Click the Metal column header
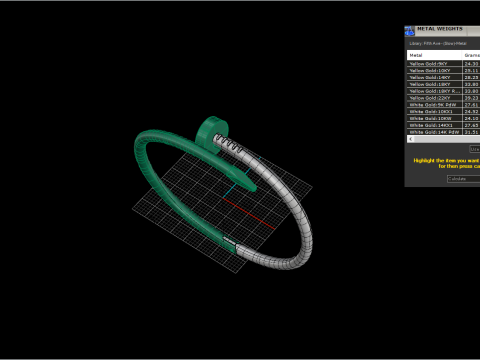The height and width of the screenshot is (360, 480). point(434,55)
